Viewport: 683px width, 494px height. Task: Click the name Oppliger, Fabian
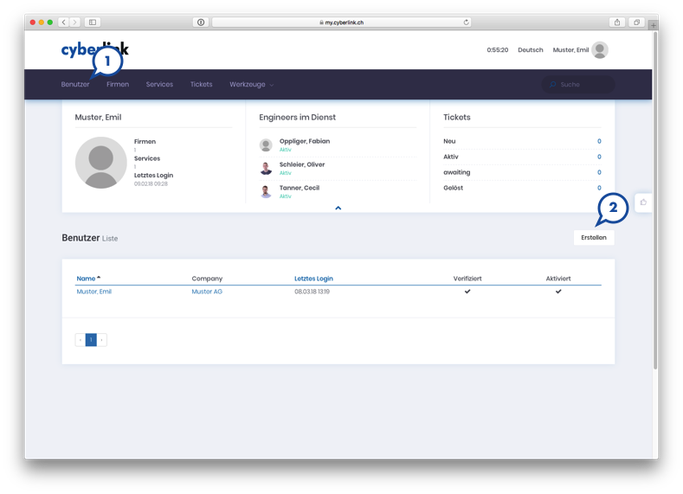[x=304, y=141]
